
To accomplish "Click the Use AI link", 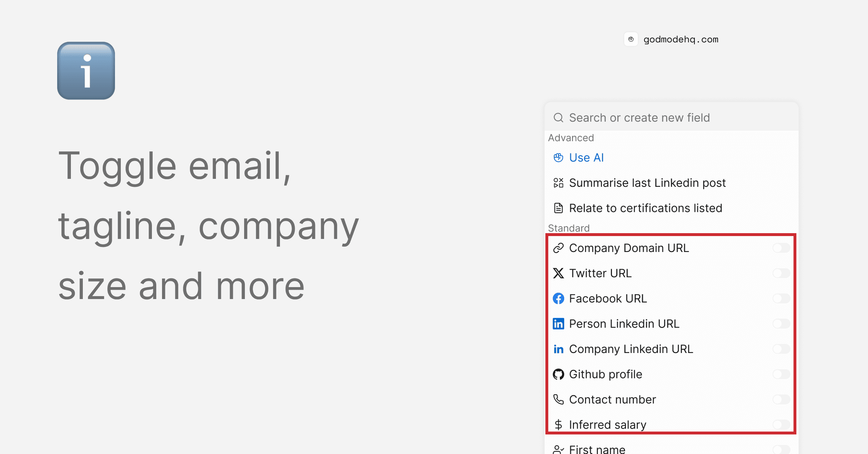I will 586,157.
